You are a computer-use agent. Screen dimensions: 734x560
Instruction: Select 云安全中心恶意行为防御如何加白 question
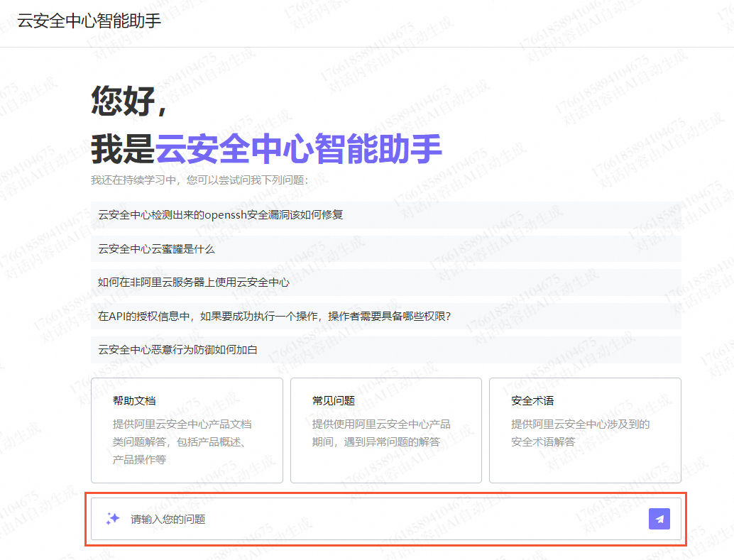pyautogui.click(x=386, y=350)
